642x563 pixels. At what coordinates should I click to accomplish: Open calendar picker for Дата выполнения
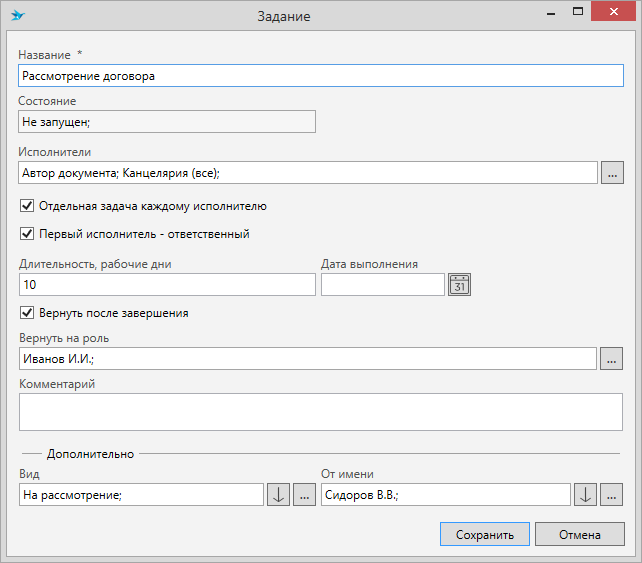coord(459,285)
